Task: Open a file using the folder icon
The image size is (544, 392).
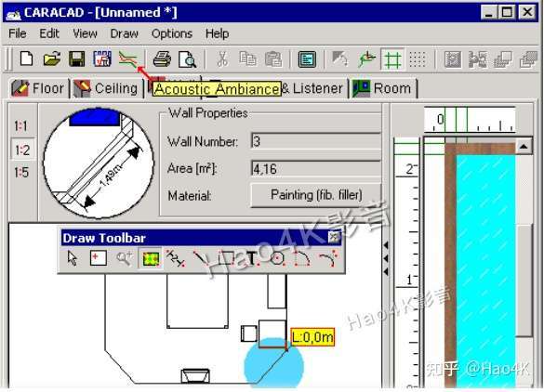Action: tap(52, 59)
